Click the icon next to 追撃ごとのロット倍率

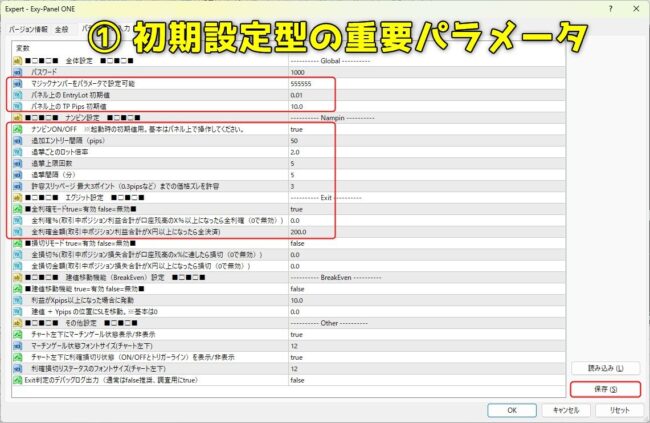coord(20,152)
